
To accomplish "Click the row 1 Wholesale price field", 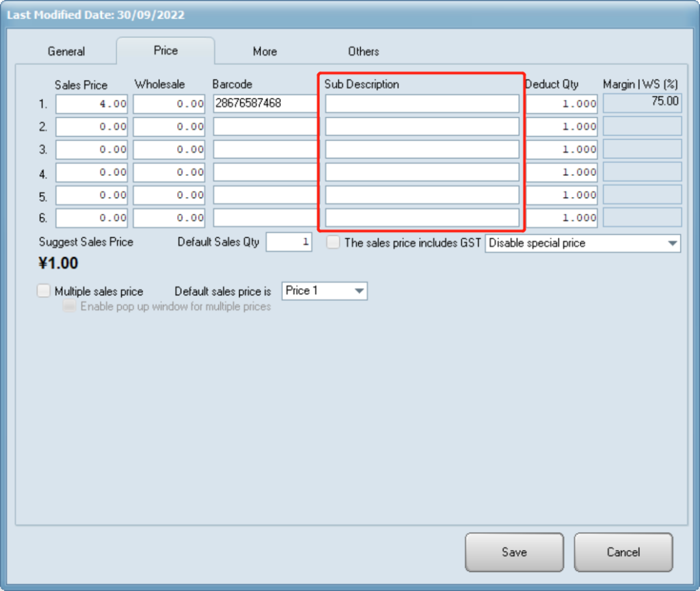I will tap(169, 104).
